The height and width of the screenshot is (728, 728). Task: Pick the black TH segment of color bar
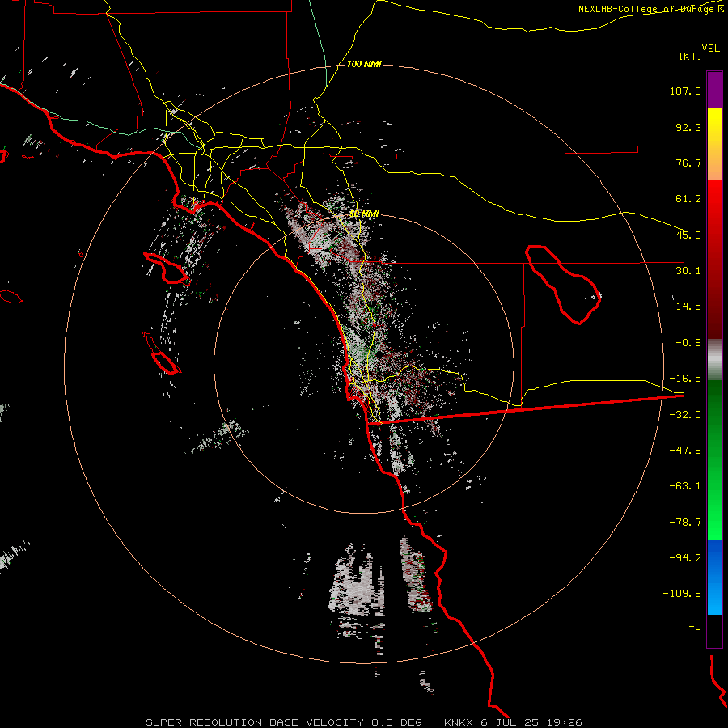tap(714, 631)
